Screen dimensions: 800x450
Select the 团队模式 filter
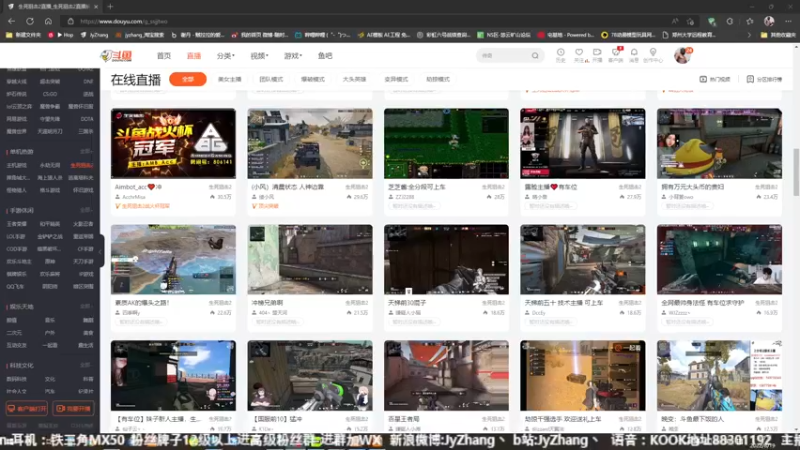271,79
